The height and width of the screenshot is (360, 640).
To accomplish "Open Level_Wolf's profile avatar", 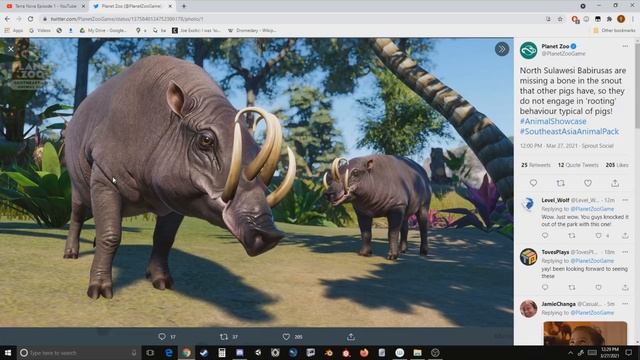I will (x=528, y=204).
